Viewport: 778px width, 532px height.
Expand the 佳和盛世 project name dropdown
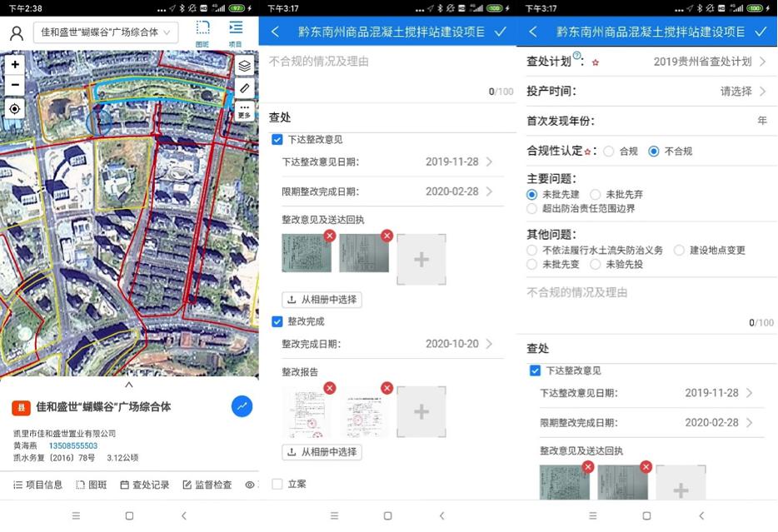point(106,32)
